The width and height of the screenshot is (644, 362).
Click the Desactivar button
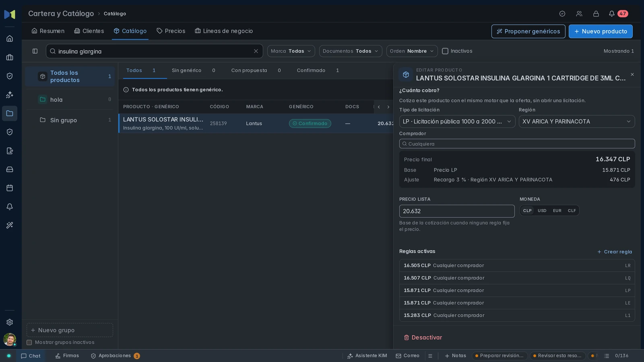(x=423, y=337)
